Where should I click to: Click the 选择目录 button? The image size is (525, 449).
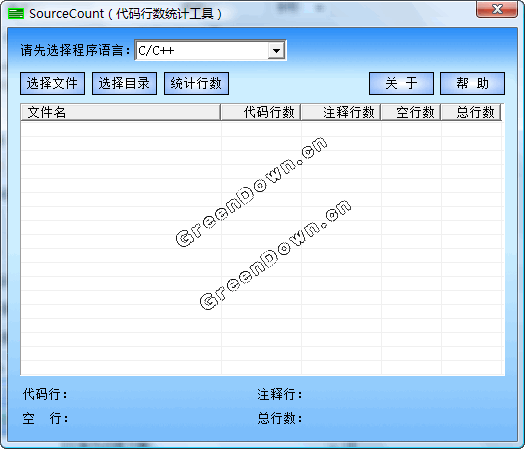[124, 83]
